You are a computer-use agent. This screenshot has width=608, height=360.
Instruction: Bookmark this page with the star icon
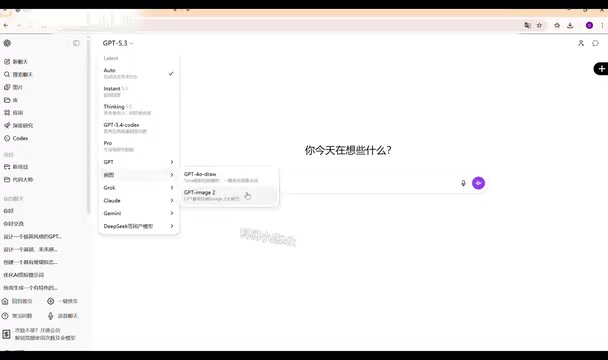point(539,25)
